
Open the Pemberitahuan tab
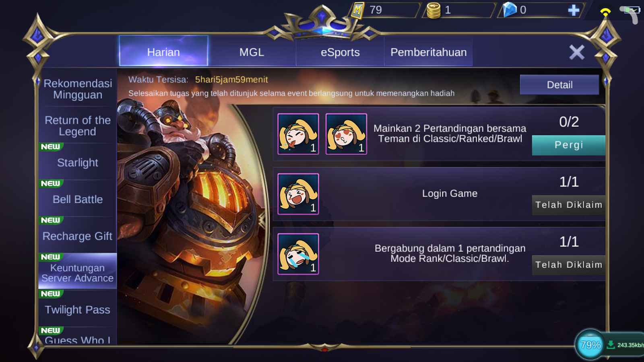(x=428, y=52)
